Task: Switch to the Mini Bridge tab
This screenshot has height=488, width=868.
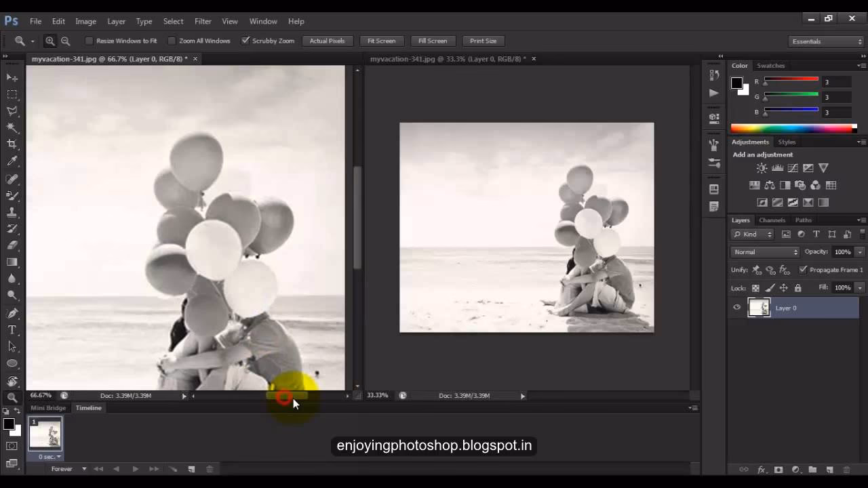Action: tap(47, 407)
